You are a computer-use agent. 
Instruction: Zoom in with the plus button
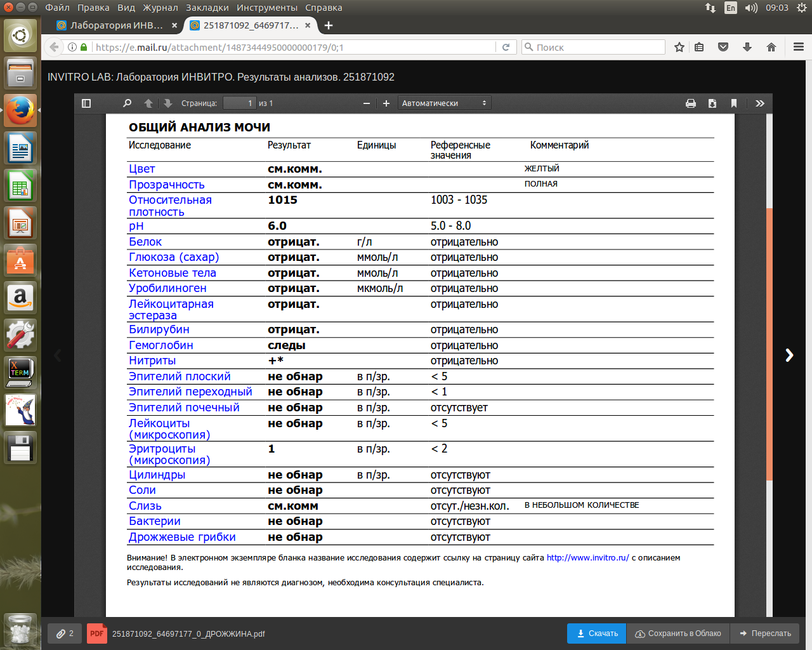(x=386, y=103)
